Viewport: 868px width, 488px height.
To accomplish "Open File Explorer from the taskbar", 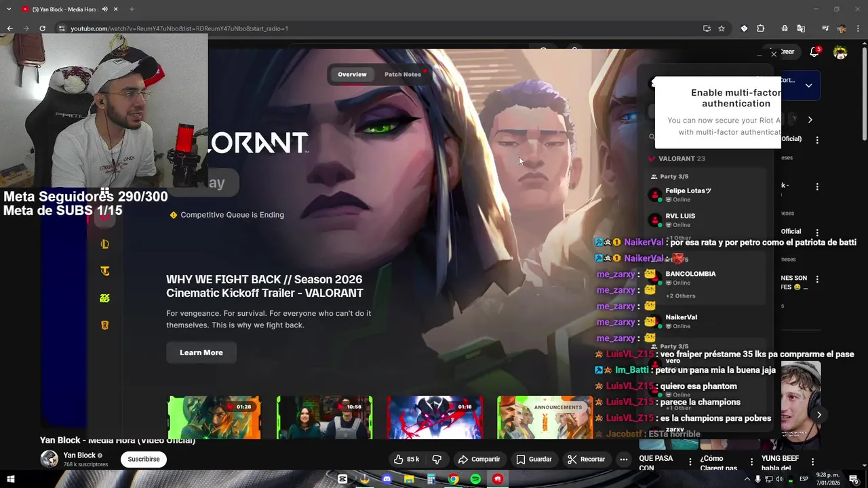I will point(409,479).
